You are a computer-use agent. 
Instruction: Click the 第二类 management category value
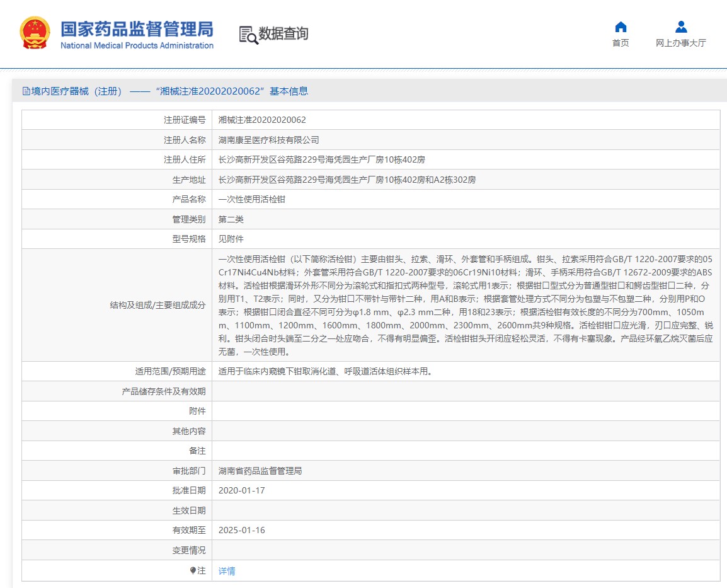coord(231,219)
